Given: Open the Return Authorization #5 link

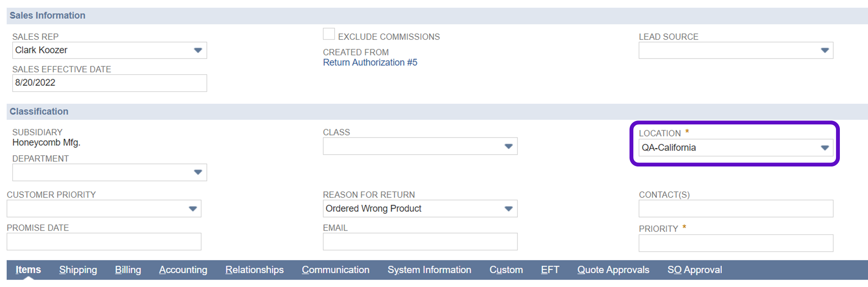Looking at the screenshot, I should tap(370, 62).
